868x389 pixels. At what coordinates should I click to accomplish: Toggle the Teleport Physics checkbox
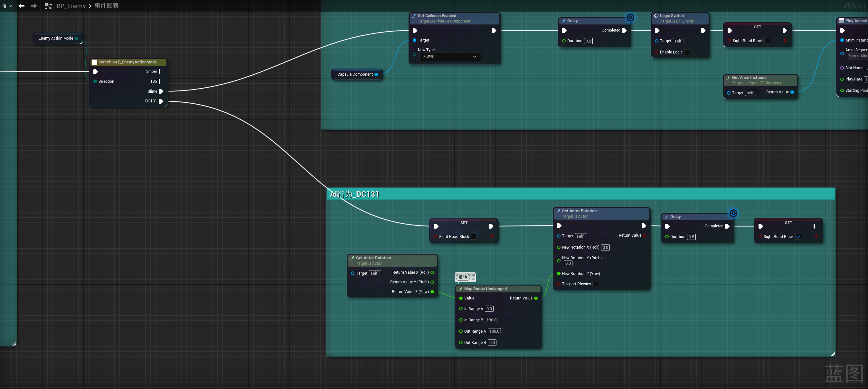595,284
